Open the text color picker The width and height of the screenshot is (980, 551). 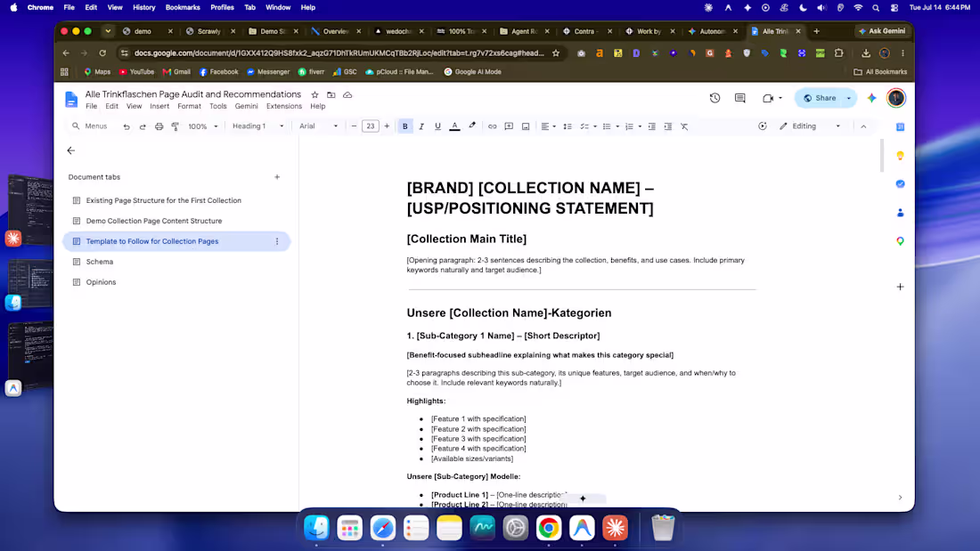455,126
